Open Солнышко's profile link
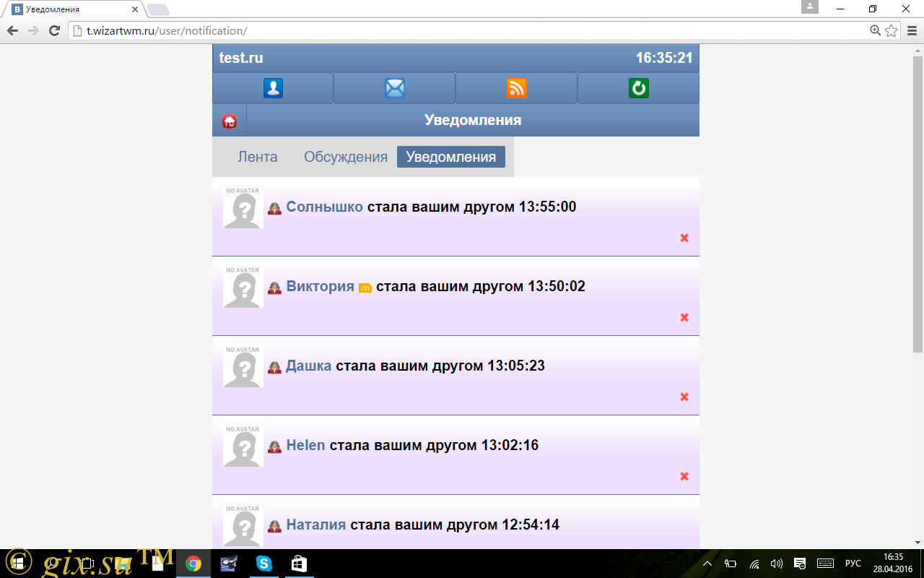 pyautogui.click(x=324, y=207)
